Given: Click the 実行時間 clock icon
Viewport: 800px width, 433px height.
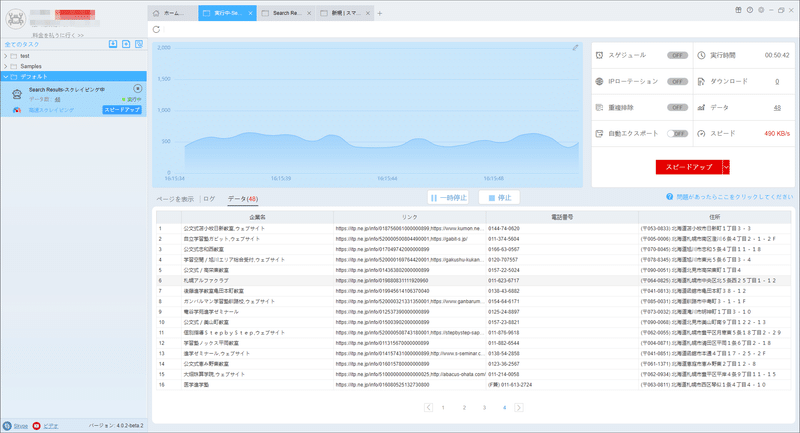Looking at the screenshot, I should (x=701, y=55).
